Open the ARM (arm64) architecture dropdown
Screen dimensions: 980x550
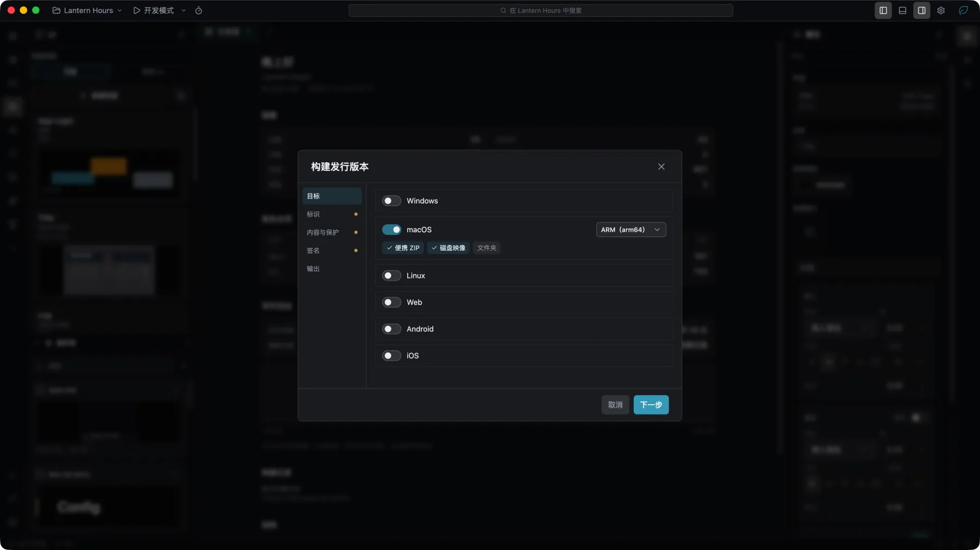[x=631, y=230]
